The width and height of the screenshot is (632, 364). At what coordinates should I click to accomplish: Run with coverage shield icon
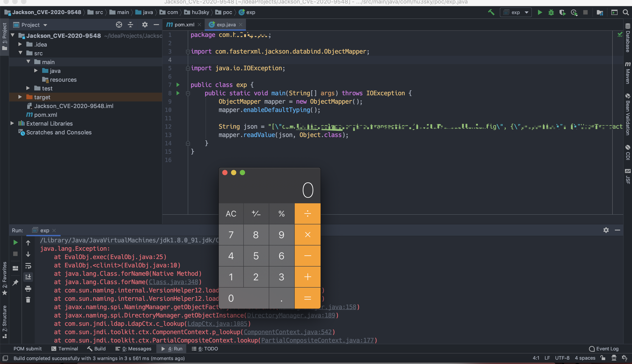(562, 12)
